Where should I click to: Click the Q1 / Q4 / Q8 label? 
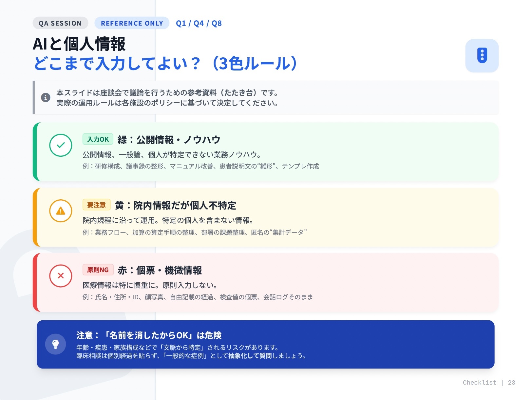click(x=199, y=23)
